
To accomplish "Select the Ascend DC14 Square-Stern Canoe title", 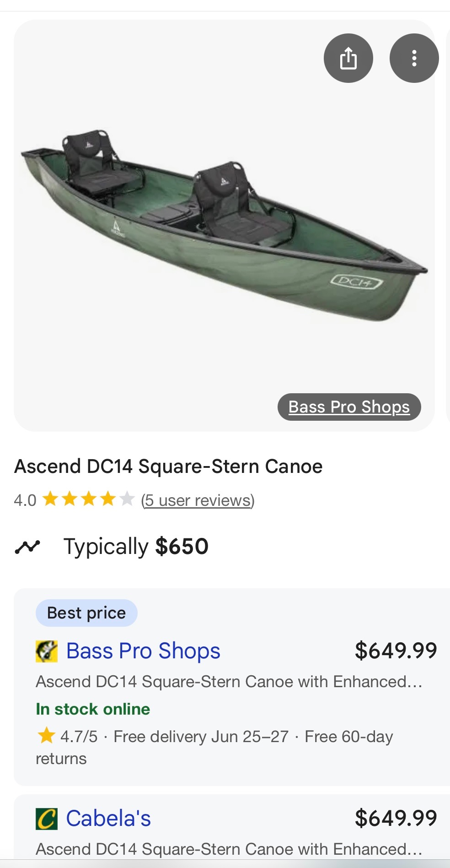I will [x=168, y=467].
